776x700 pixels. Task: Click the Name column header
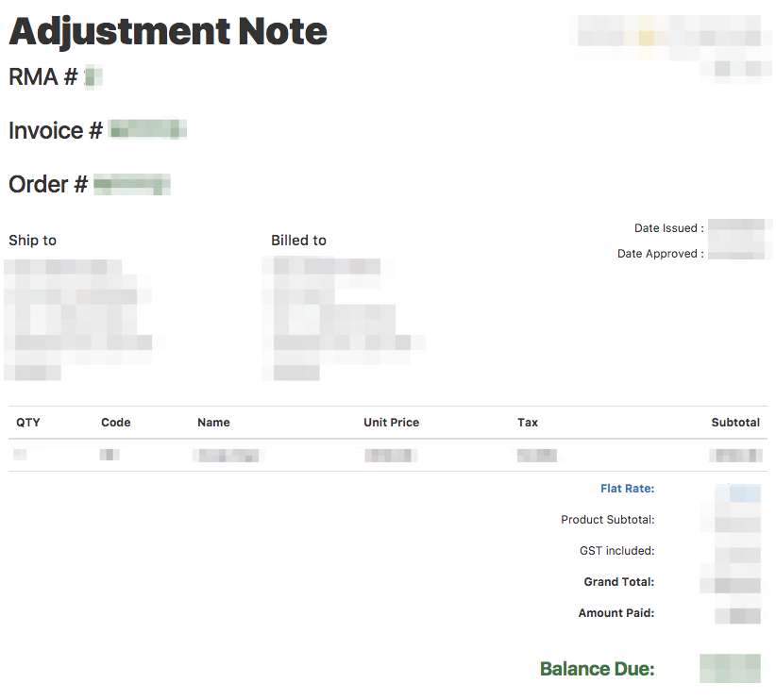pyautogui.click(x=213, y=423)
